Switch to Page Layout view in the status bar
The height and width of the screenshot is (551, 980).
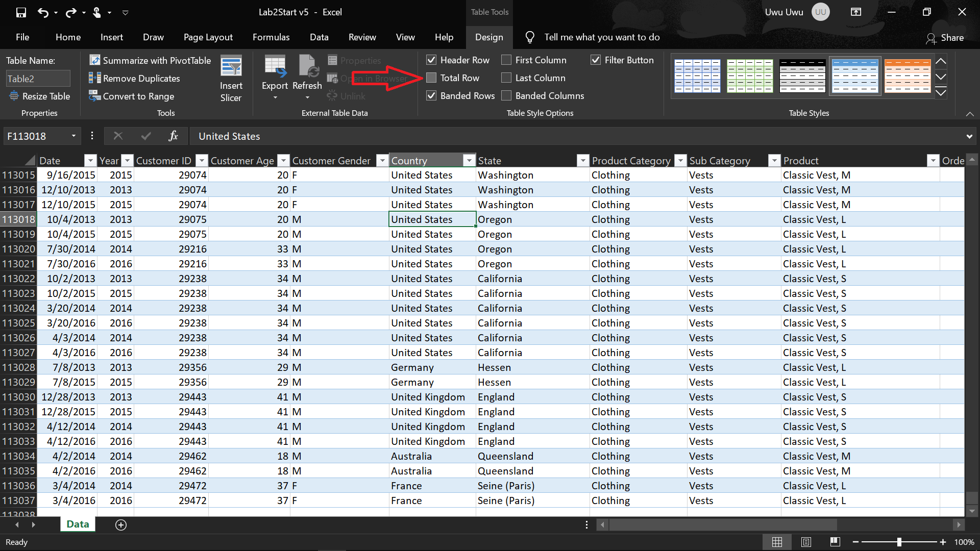tap(806, 542)
